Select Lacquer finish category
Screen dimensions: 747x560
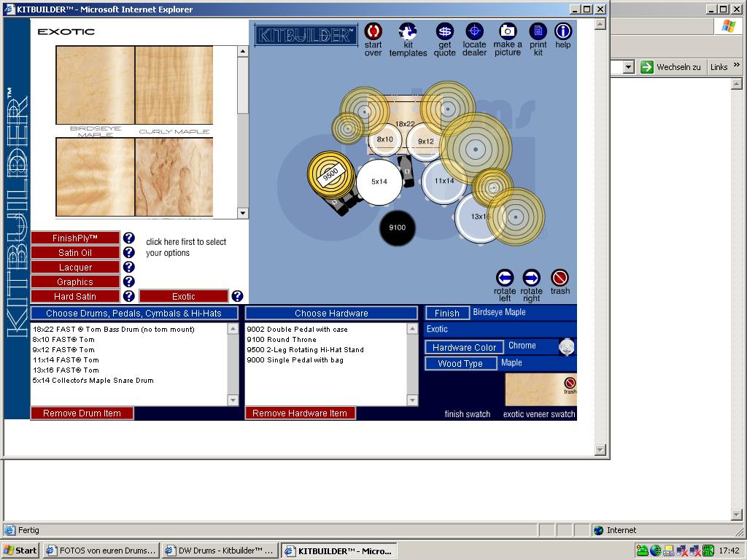[x=75, y=267]
